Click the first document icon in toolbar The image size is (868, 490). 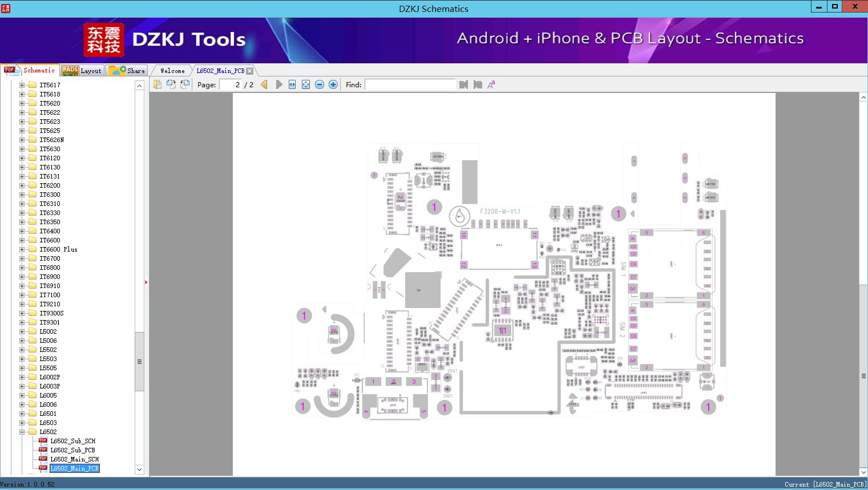(158, 84)
